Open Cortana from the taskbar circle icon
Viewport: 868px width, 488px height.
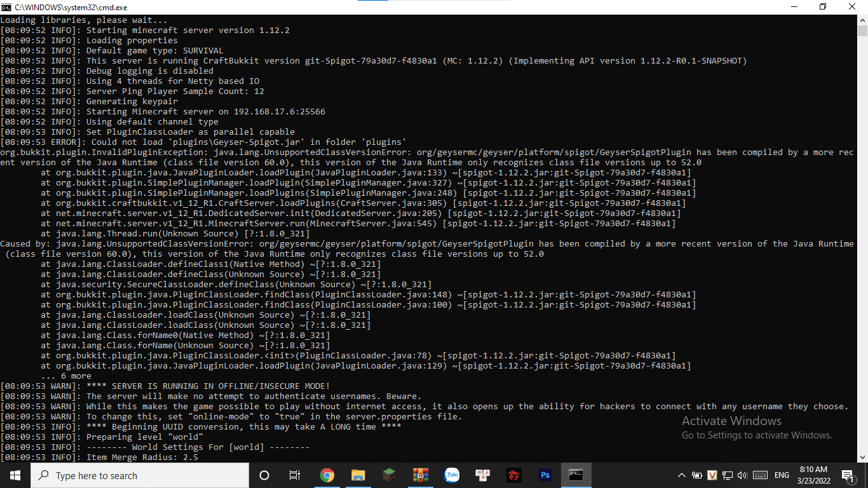[x=264, y=475]
